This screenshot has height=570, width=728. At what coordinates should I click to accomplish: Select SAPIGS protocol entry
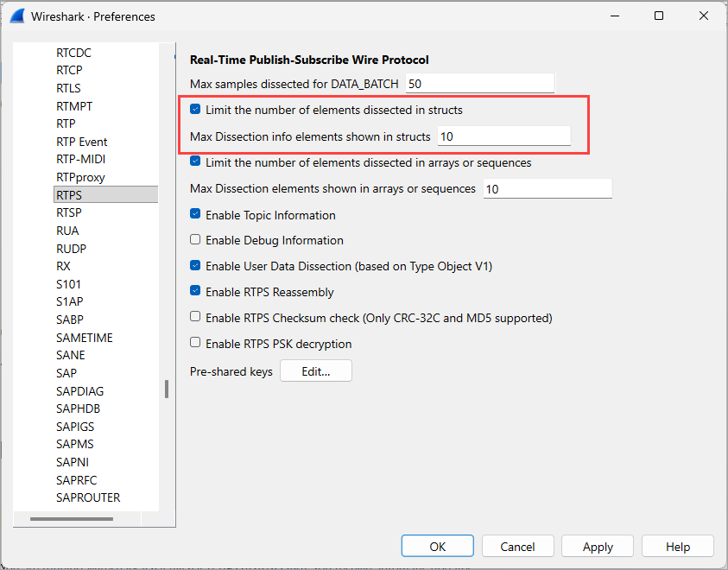point(75,427)
